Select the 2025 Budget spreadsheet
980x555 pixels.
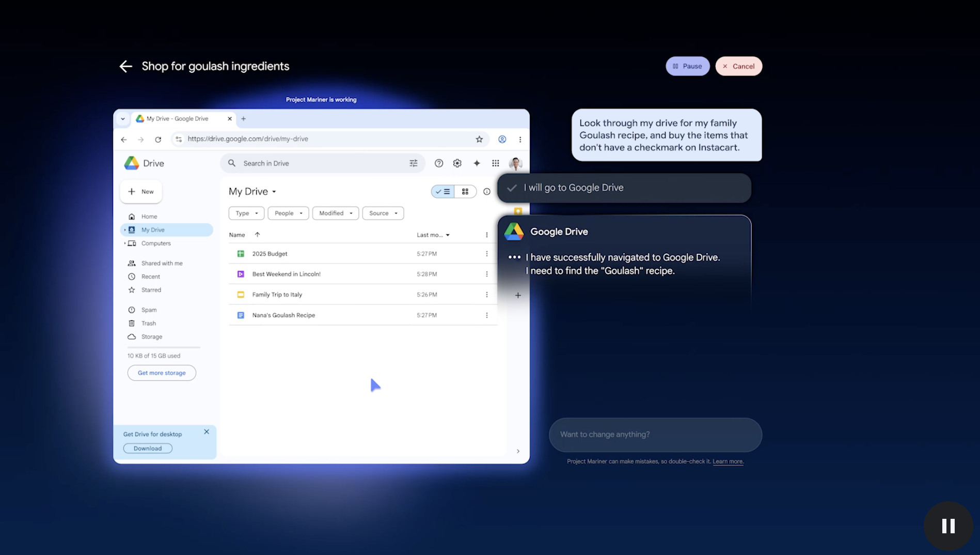point(363,254)
